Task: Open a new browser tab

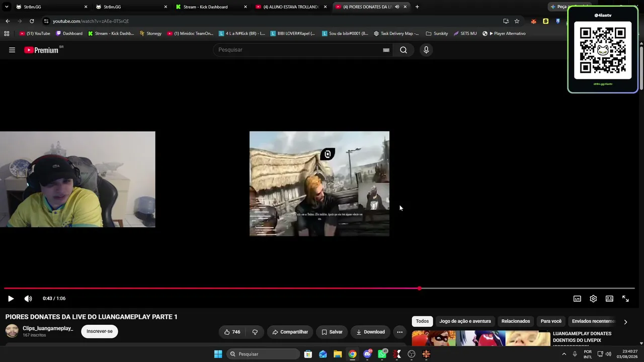Action: 417,7
